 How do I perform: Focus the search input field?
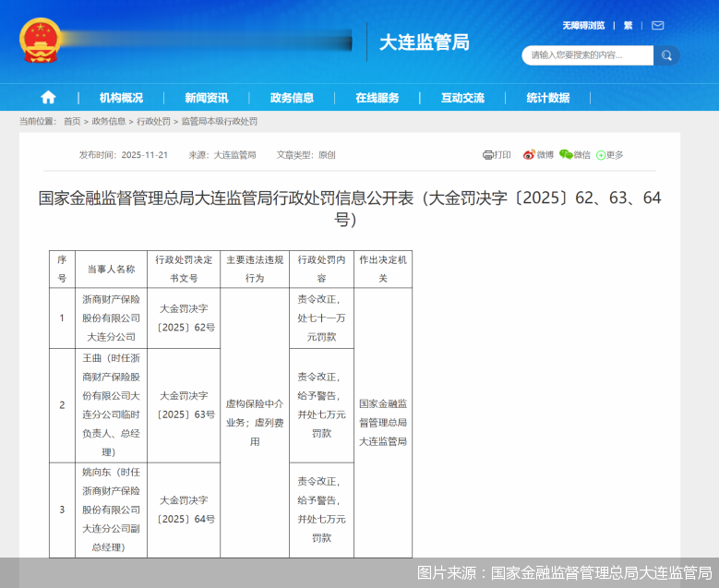587,55
